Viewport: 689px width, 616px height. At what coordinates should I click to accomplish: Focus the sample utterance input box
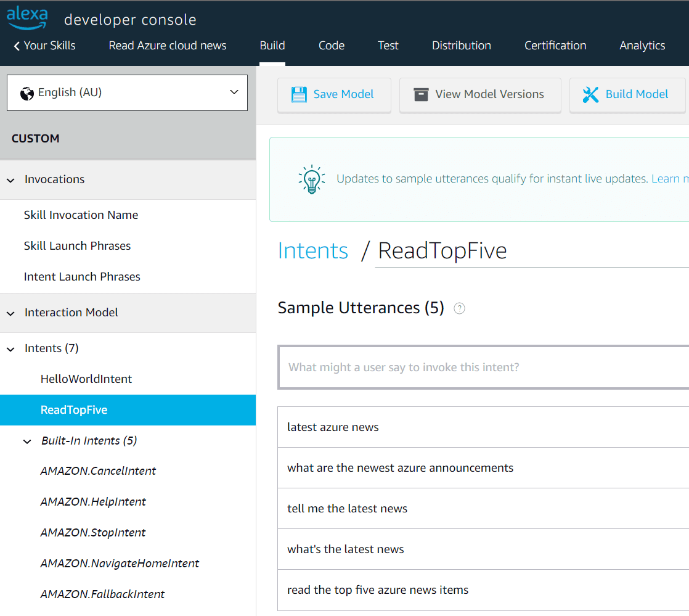pos(483,368)
